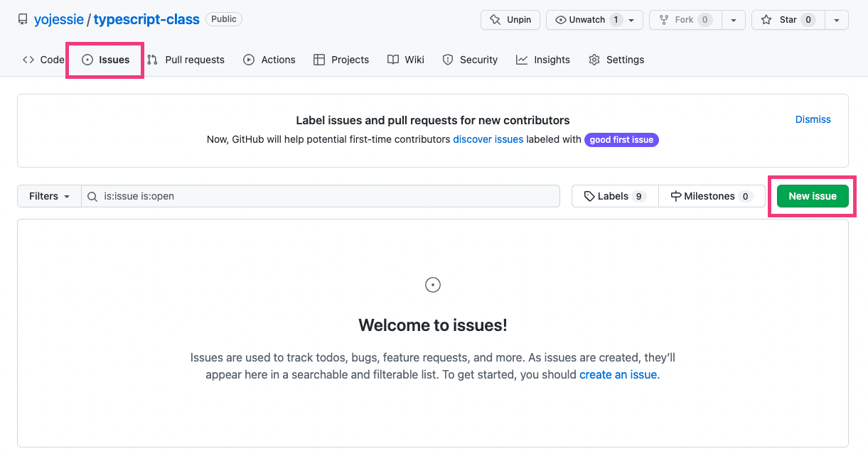View the Insights tab
The width and height of the screenshot is (868, 456).
(x=543, y=60)
